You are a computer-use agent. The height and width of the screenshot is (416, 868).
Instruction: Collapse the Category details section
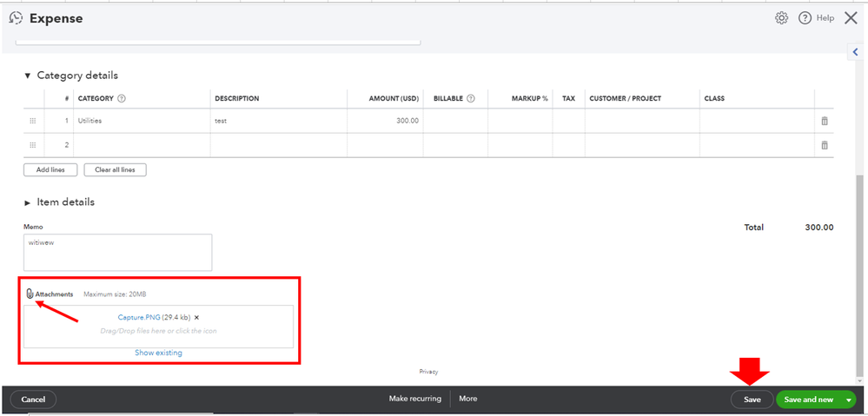click(x=28, y=76)
